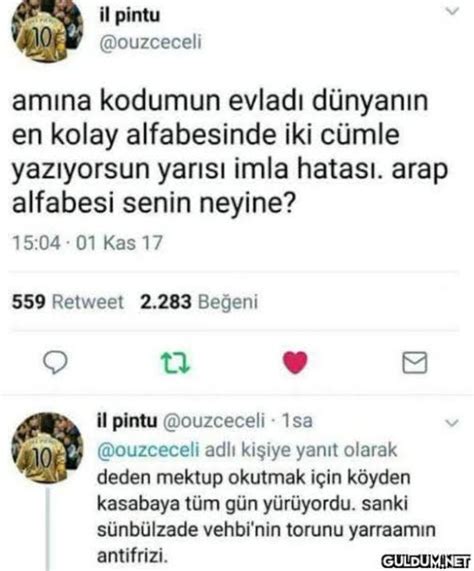The width and height of the screenshot is (474, 571).
Task: Open @ouzceceli handle in reply header
Action: click(x=213, y=421)
